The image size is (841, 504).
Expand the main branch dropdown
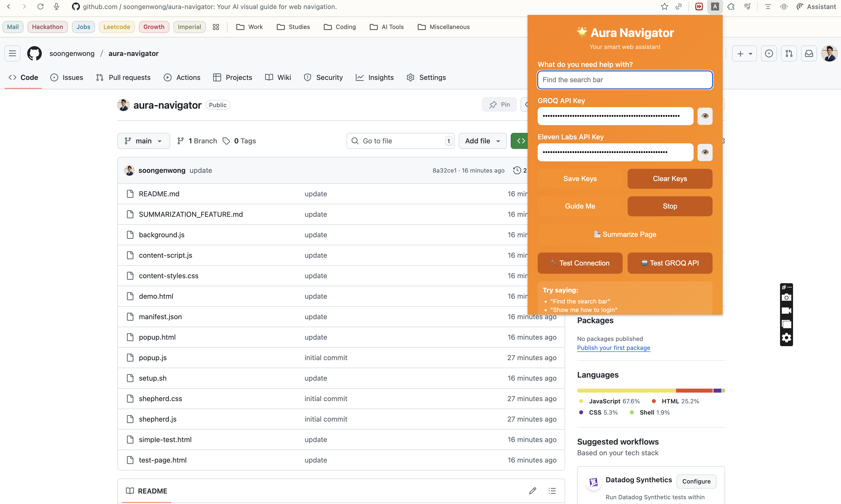point(143,141)
